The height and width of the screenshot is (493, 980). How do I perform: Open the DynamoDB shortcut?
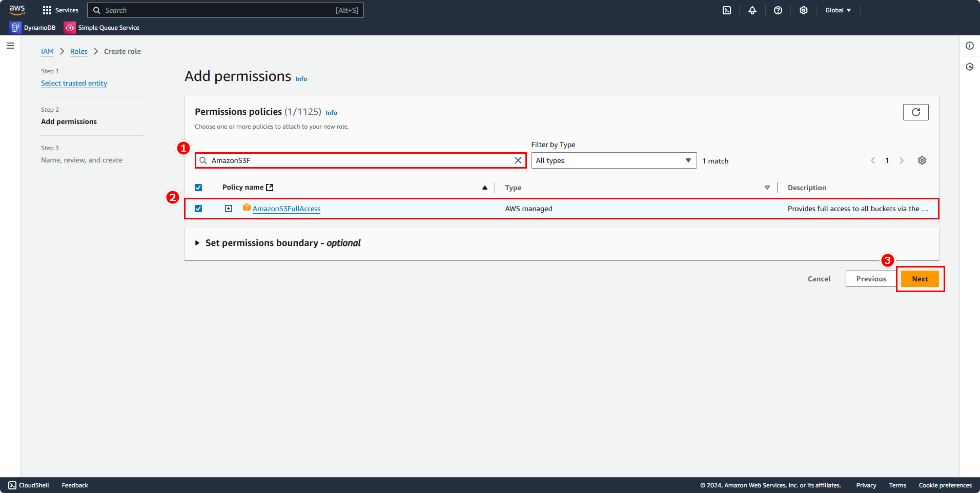33,28
